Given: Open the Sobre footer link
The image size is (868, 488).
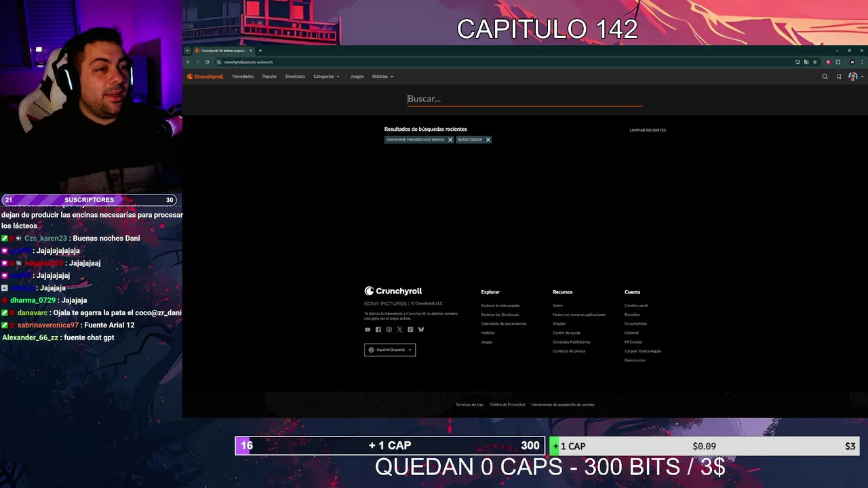Looking at the screenshot, I should 557,306.
